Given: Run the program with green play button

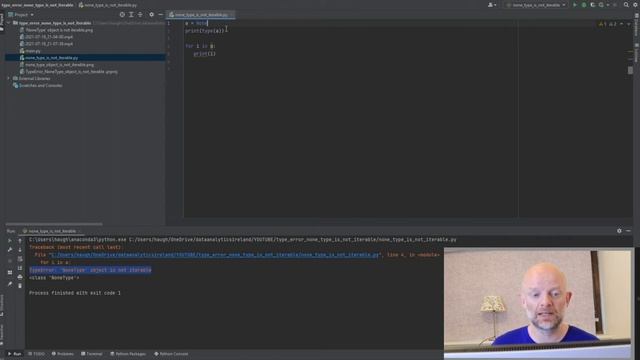Looking at the screenshot, I should (x=575, y=5).
